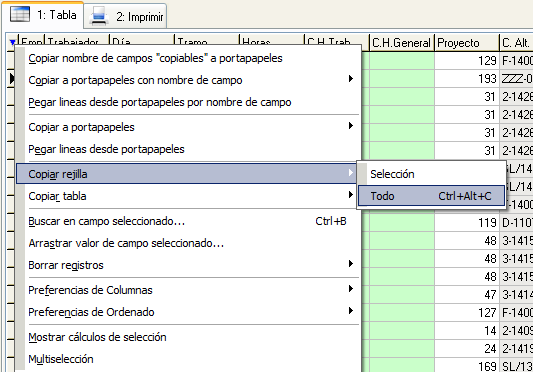Choose Selección in the Copiar rejilla submenu
This screenshot has width=533, height=372.
(431, 174)
